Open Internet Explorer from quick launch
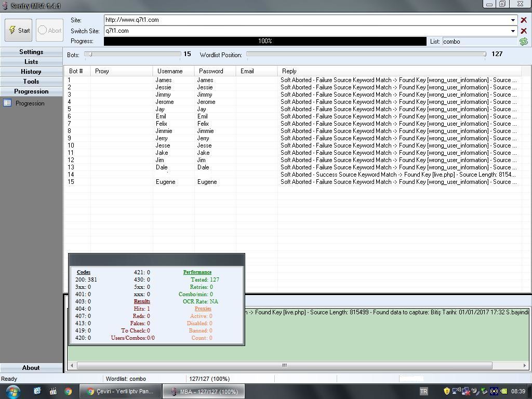Viewport: 532px width, 399px height. pyautogui.click(x=37, y=391)
